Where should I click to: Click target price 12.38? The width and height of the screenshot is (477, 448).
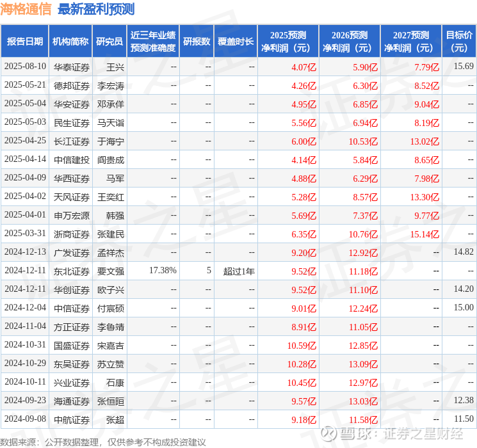tap(464, 400)
